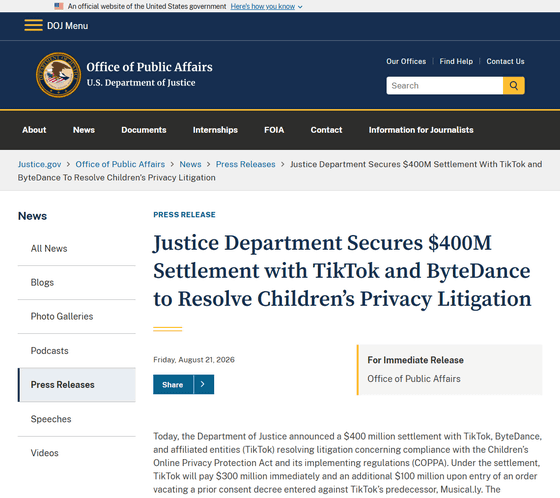Screen dimensions: 560x498
Task: Click the For Immediate Release text
Action: click(x=415, y=360)
